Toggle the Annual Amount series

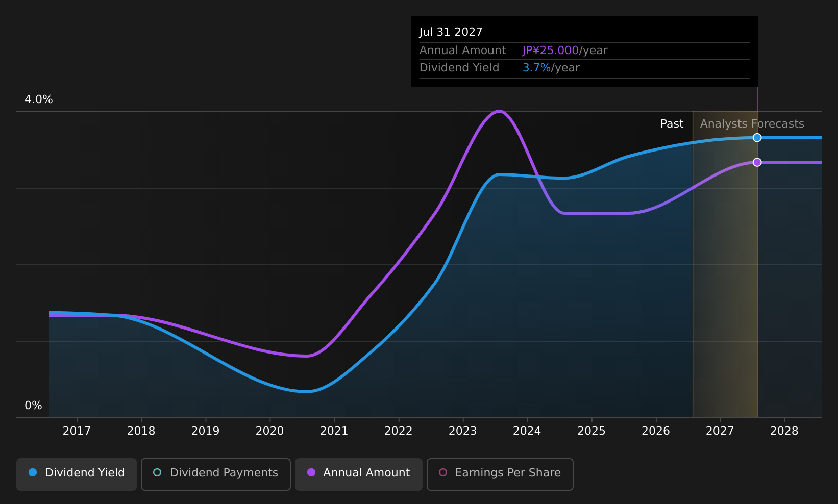359,474
